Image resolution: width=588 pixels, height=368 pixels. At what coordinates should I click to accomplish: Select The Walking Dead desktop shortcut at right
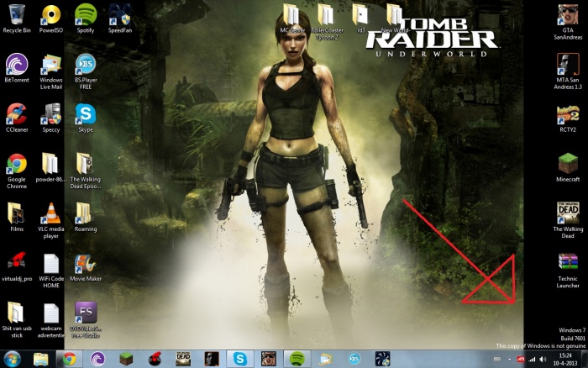pos(568,221)
